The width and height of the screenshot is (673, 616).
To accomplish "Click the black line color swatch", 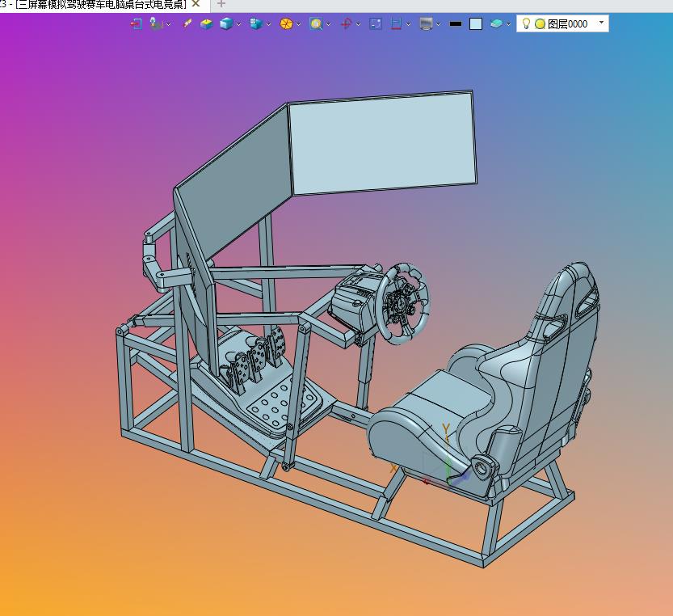I will pos(456,24).
